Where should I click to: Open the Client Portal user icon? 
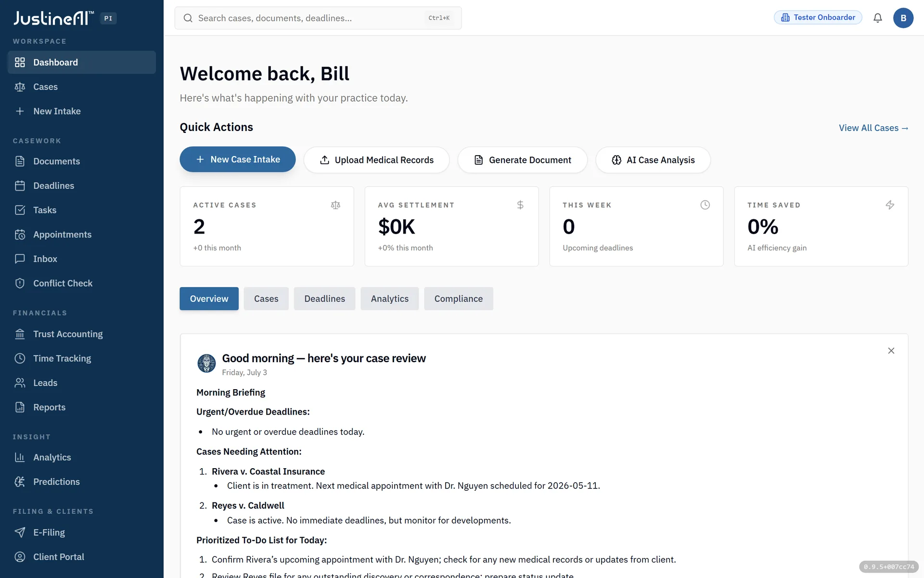(20, 557)
